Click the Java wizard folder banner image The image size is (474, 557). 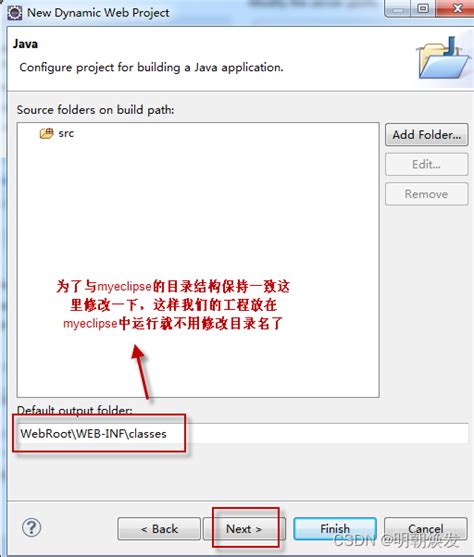point(444,59)
